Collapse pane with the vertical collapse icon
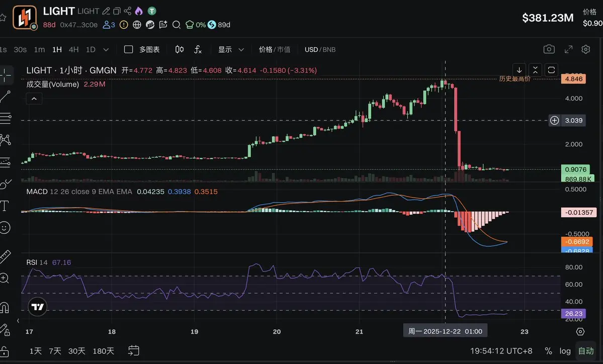This screenshot has height=364, width=603. 535,70
